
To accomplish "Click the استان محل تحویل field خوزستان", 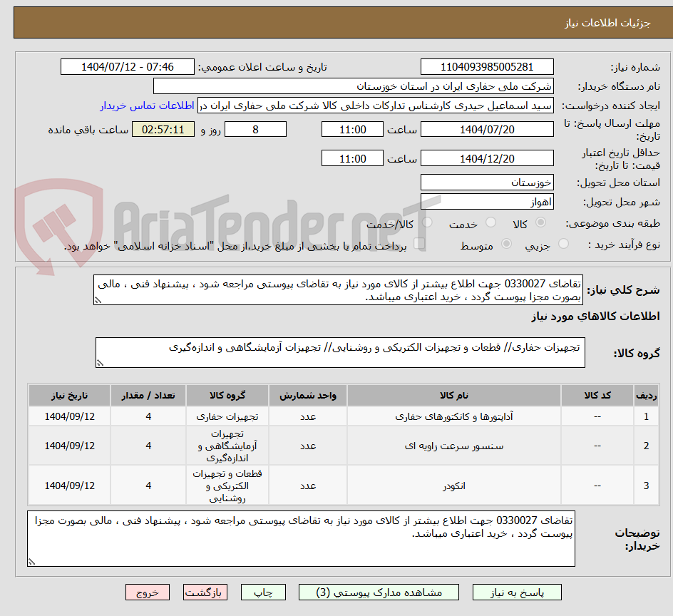I will [x=487, y=182].
